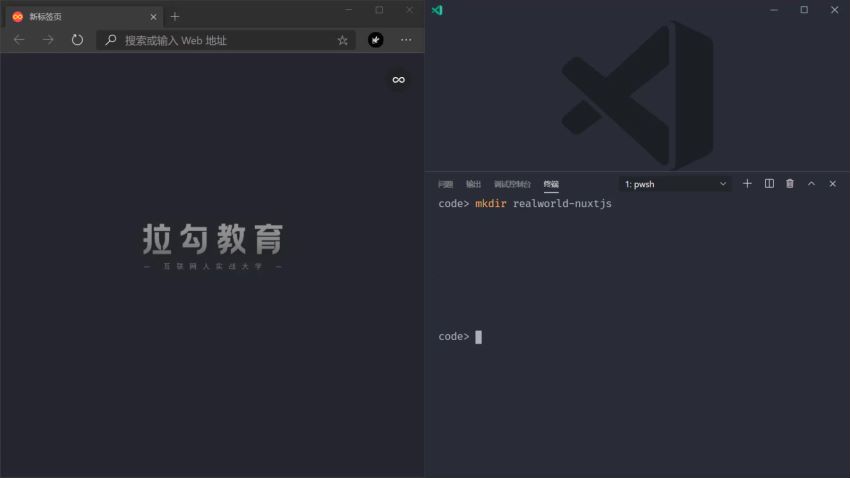Close the 新标签页 browser tab

tap(153, 17)
